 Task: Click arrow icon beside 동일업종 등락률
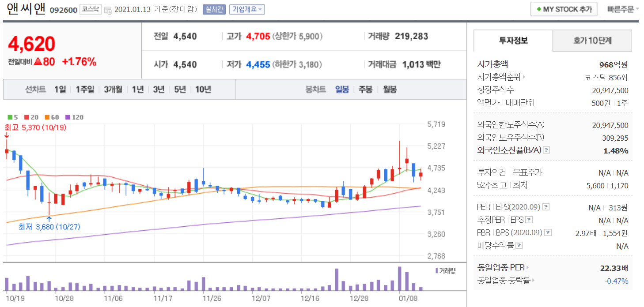(x=534, y=280)
